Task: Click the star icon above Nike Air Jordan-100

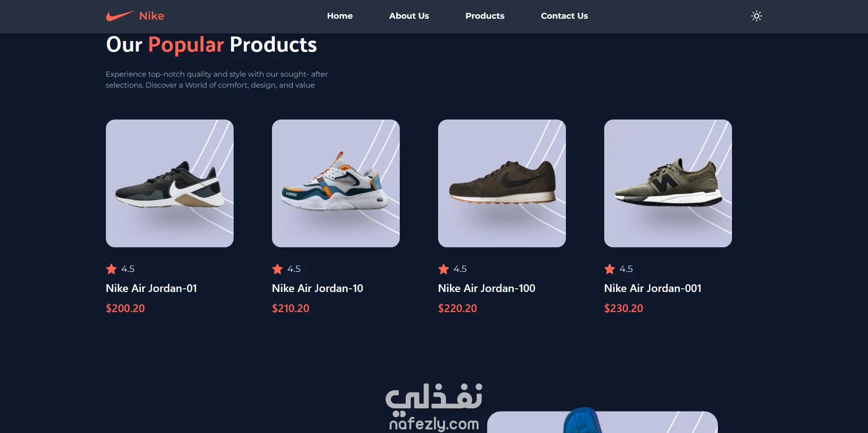Action: (444, 269)
